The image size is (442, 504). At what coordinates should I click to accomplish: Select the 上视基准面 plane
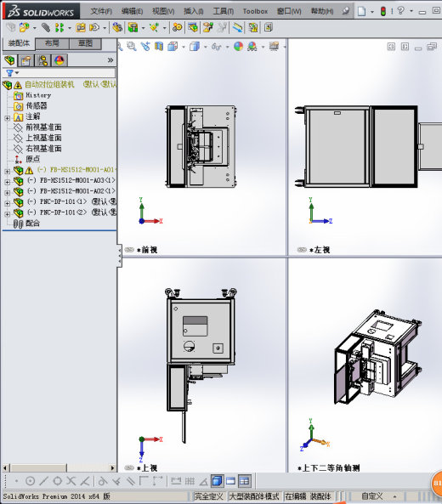coord(43,138)
